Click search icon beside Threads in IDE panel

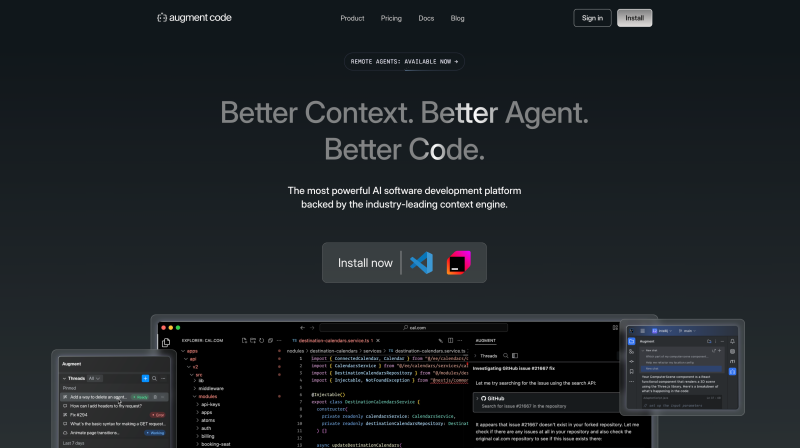pos(506,356)
